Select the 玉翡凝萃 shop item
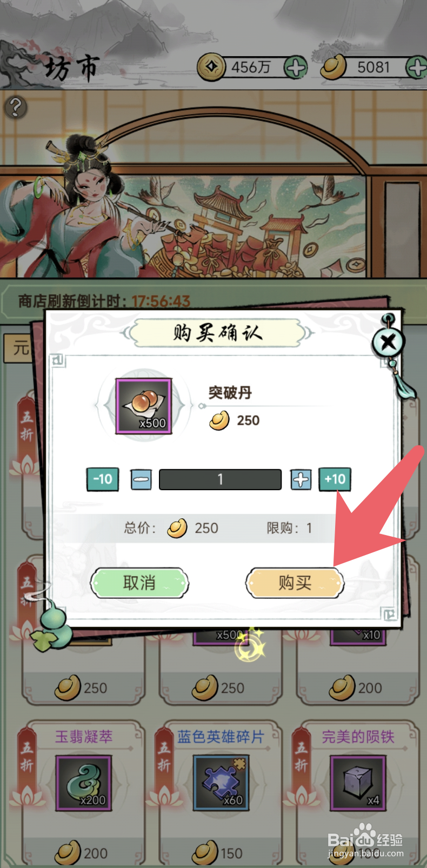 tap(84, 784)
